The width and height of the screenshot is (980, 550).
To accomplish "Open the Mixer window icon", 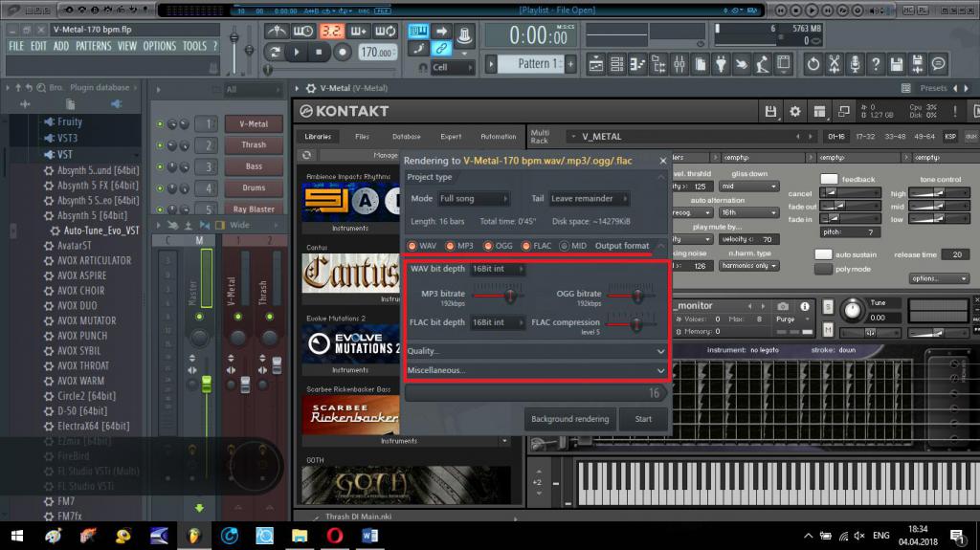I will (x=679, y=64).
